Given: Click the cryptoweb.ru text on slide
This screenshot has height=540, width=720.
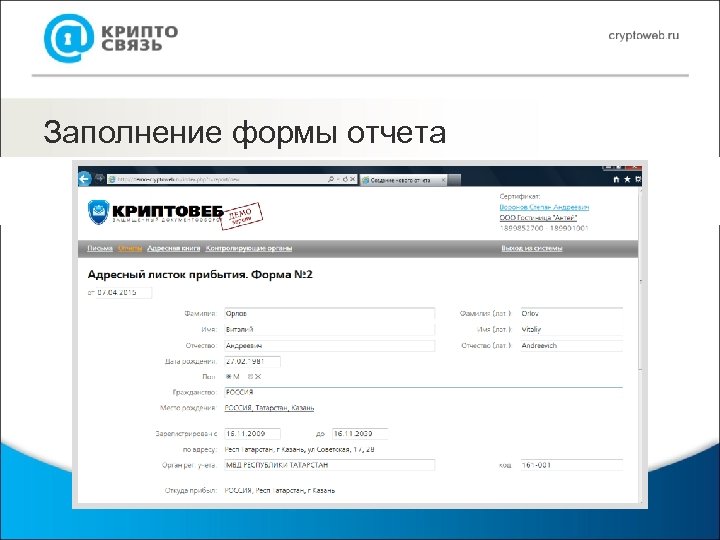Looking at the screenshot, I should [643, 35].
